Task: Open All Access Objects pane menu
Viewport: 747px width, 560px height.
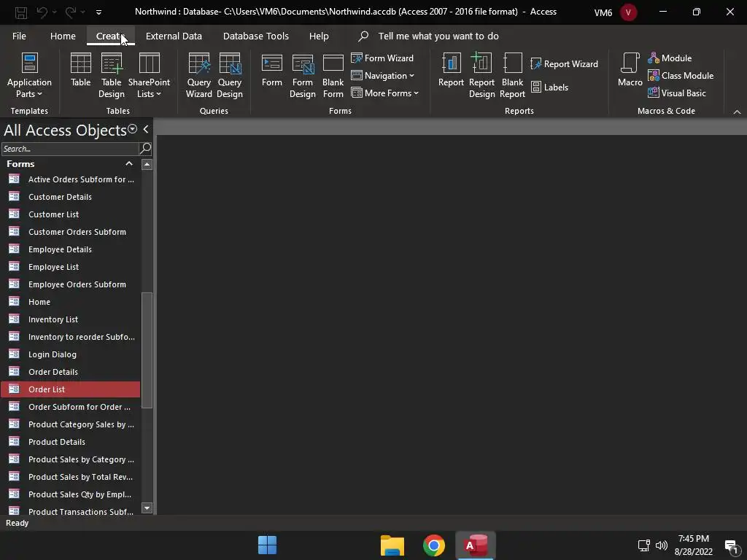Action: tap(133, 129)
